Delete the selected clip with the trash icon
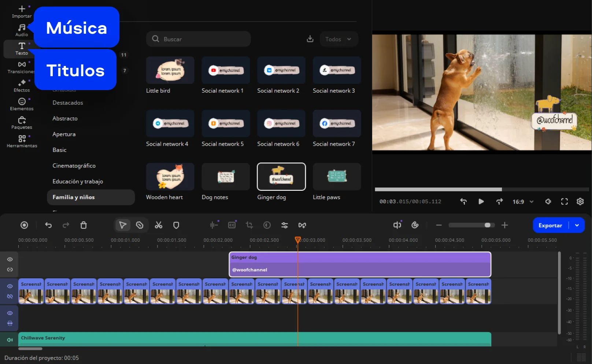 (x=84, y=225)
